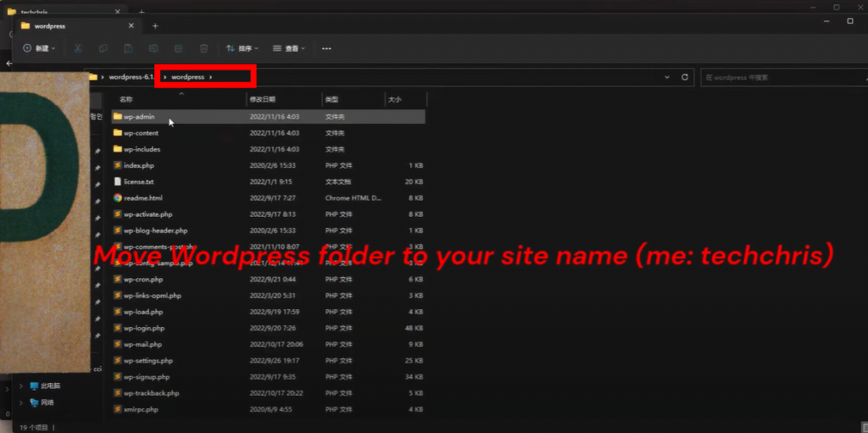The width and height of the screenshot is (868, 433).
Task: Open the 排序 (Sort) dropdown
Action: pos(242,48)
